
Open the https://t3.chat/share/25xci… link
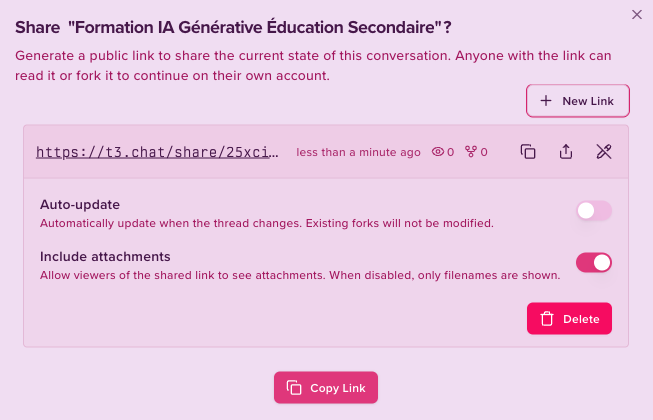[157, 152]
